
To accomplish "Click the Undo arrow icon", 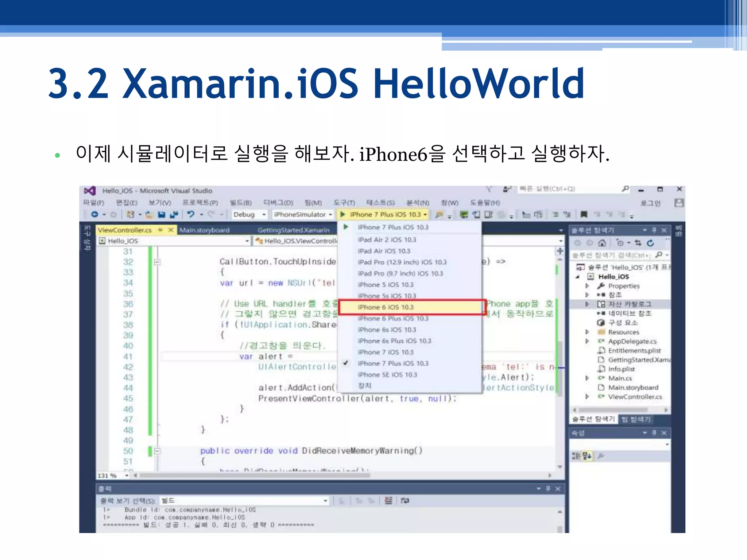I will click(190, 214).
